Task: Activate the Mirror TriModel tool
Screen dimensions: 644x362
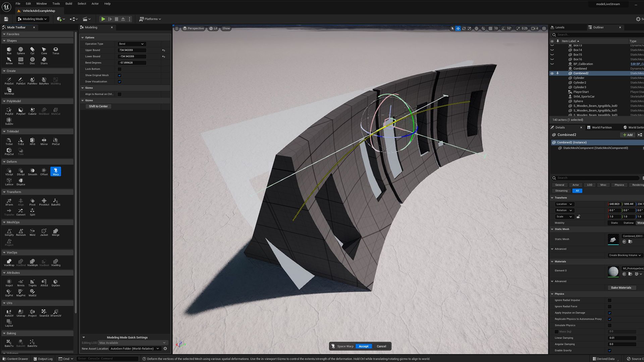Action: click(44, 141)
